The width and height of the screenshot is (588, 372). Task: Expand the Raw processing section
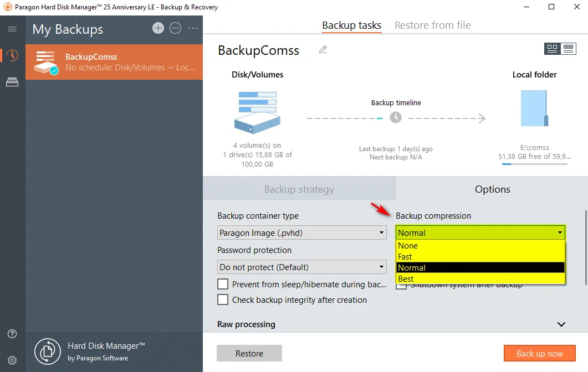click(x=561, y=324)
